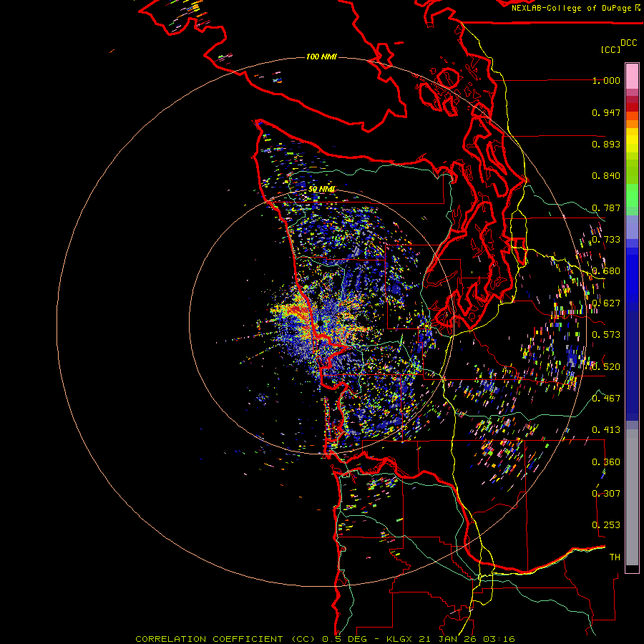Pick the pink top segment of color bar
644x644 pixels.
[x=632, y=77]
